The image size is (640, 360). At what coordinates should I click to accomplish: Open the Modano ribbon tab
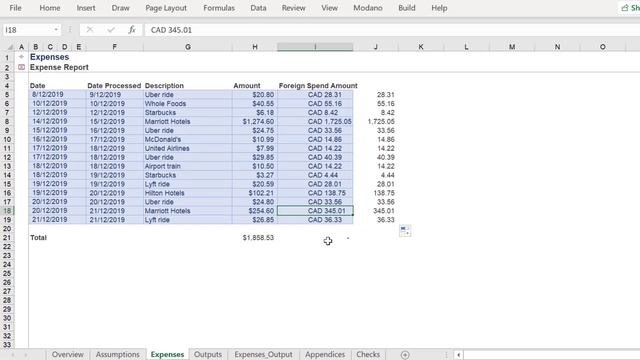368,8
